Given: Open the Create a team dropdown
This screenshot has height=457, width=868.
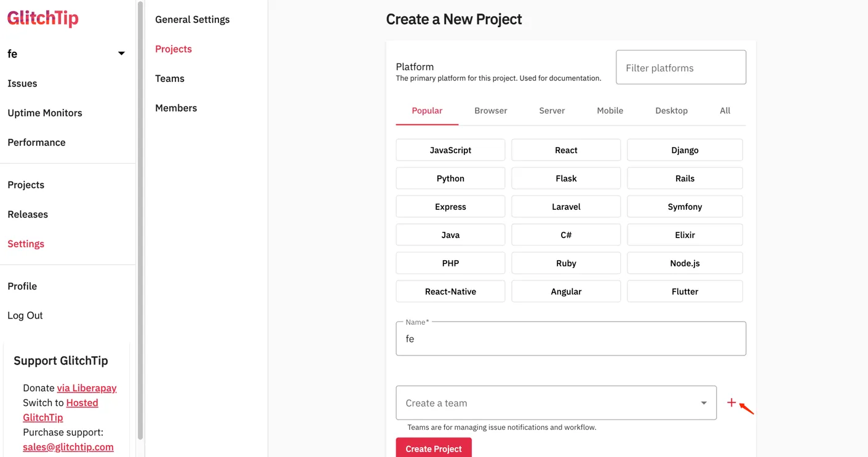Looking at the screenshot, I should (556, 403).
